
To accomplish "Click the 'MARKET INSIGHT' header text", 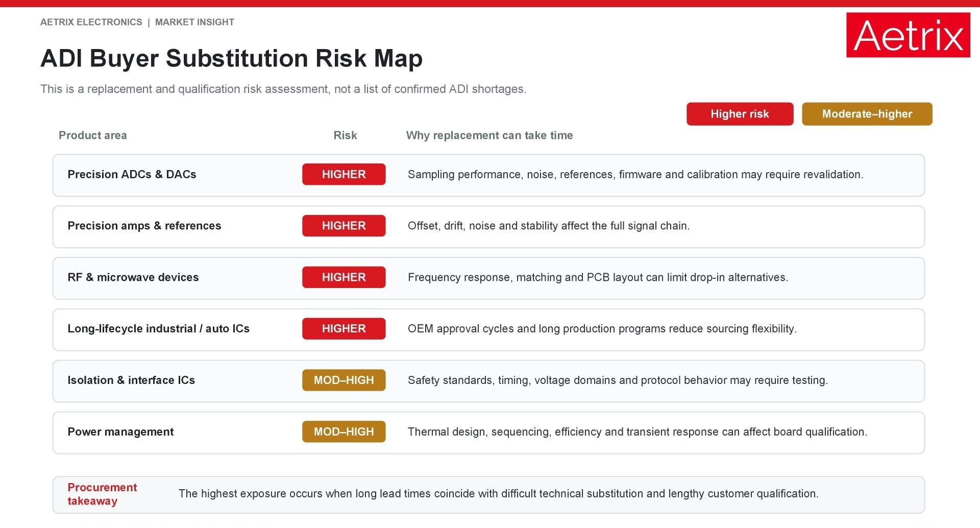I will (194, 22).
